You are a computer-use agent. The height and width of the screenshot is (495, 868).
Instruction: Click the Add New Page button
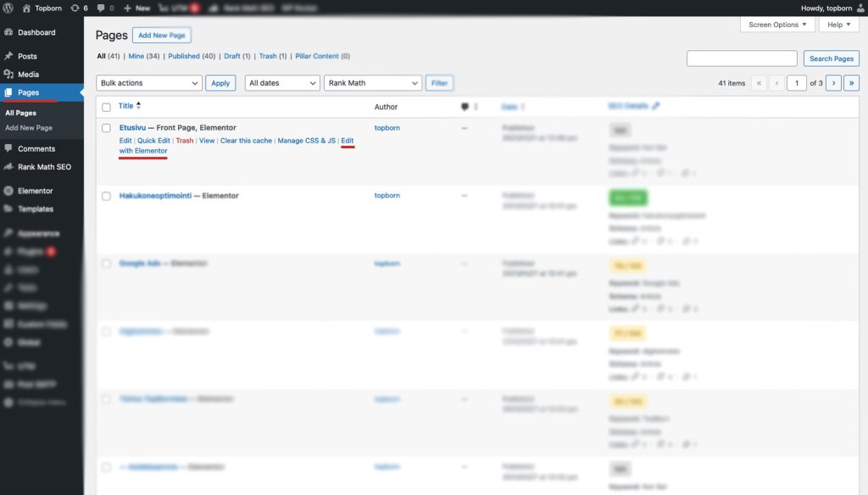pos(162,35)
